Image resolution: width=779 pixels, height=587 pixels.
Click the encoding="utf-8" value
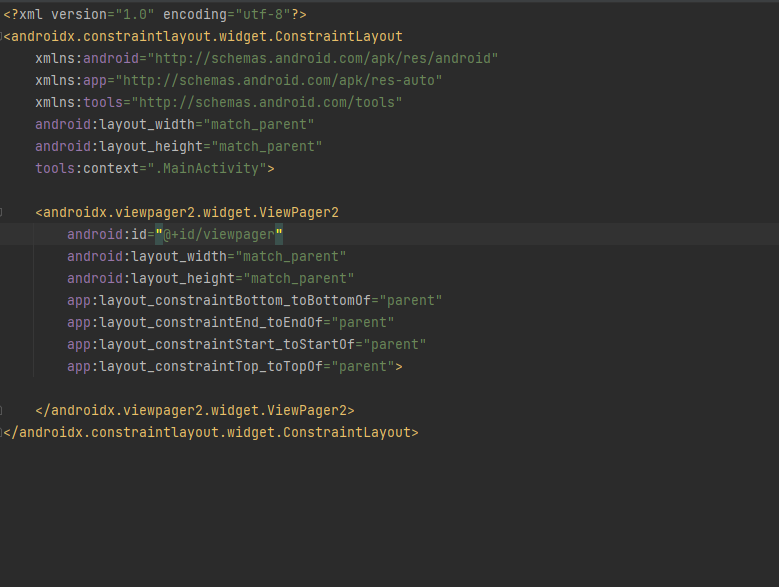(x=262, y=14)
